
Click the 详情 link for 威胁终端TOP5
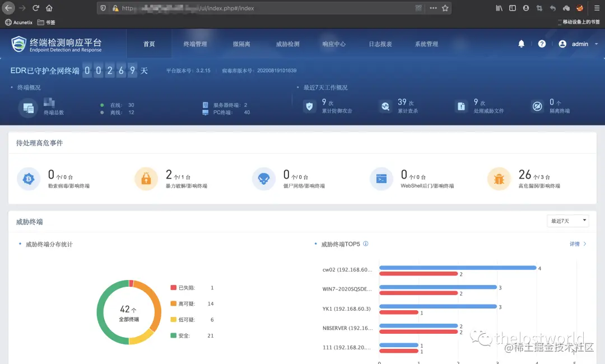(573, 244)
